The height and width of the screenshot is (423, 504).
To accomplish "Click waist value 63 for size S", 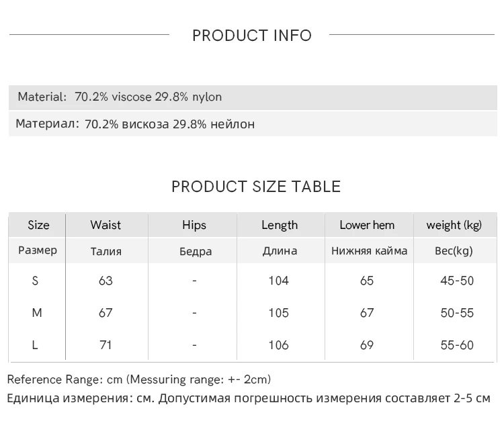I will click(x=106, y=281).
